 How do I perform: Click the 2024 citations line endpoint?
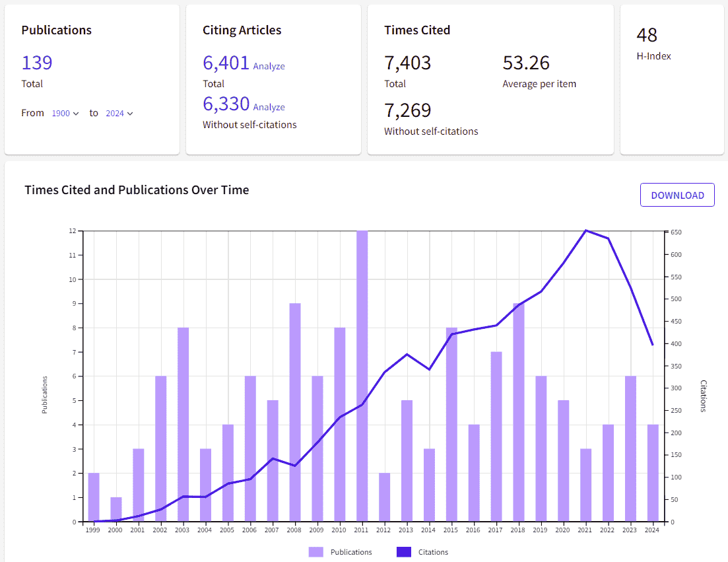[653, 345]
